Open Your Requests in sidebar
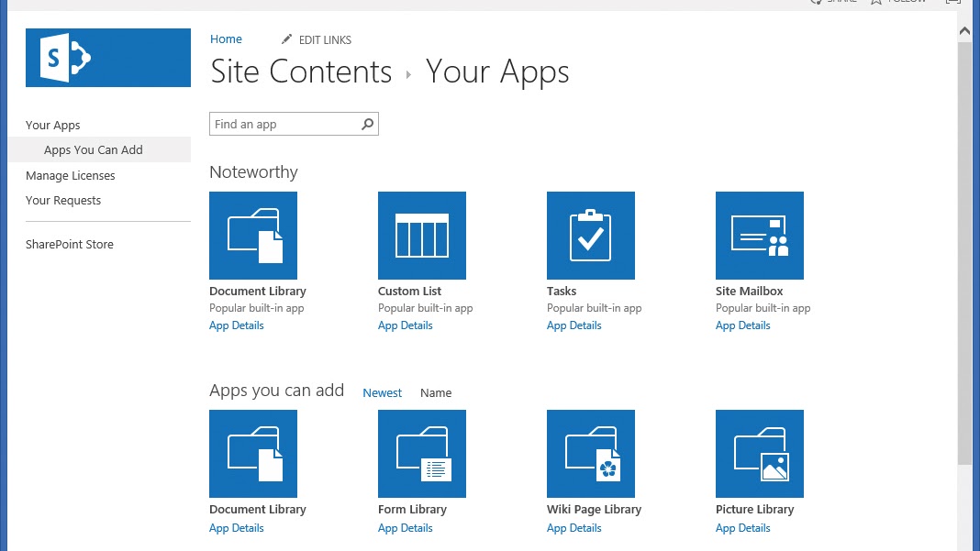Screen dimensions: 980x551 point(63,201)
